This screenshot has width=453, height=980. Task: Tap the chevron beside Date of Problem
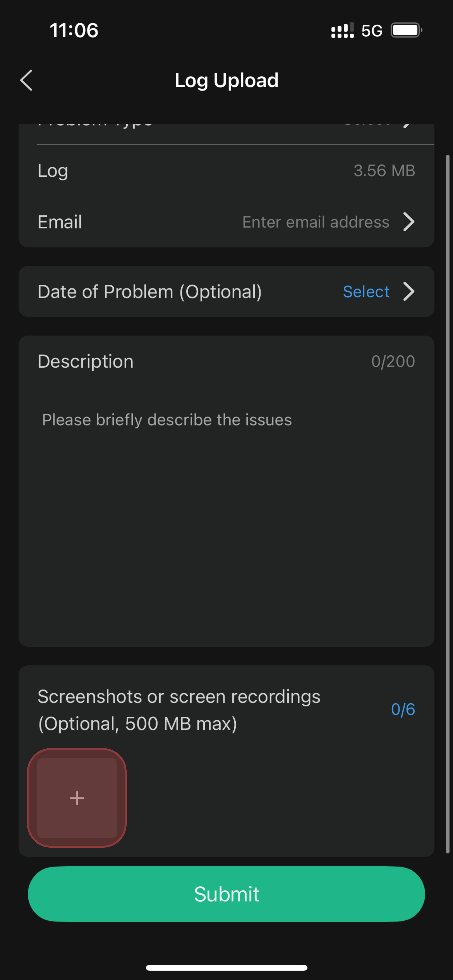pos(409,291)
